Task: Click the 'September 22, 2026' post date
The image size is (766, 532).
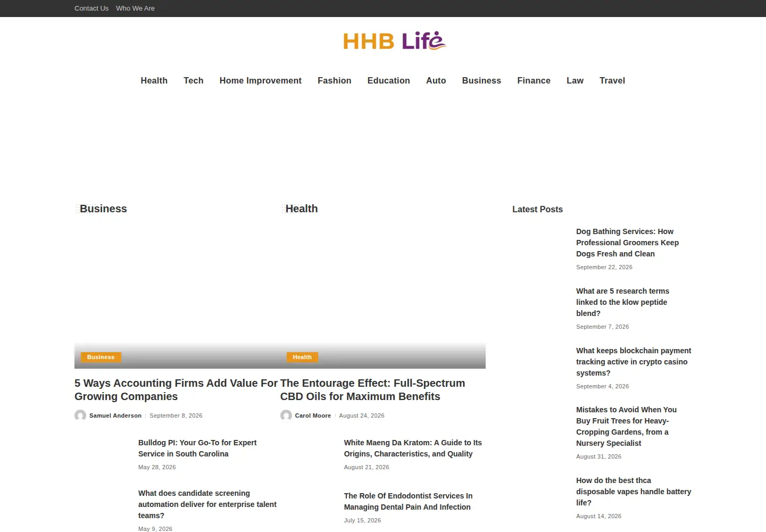Action: click(x=604, y=267)
